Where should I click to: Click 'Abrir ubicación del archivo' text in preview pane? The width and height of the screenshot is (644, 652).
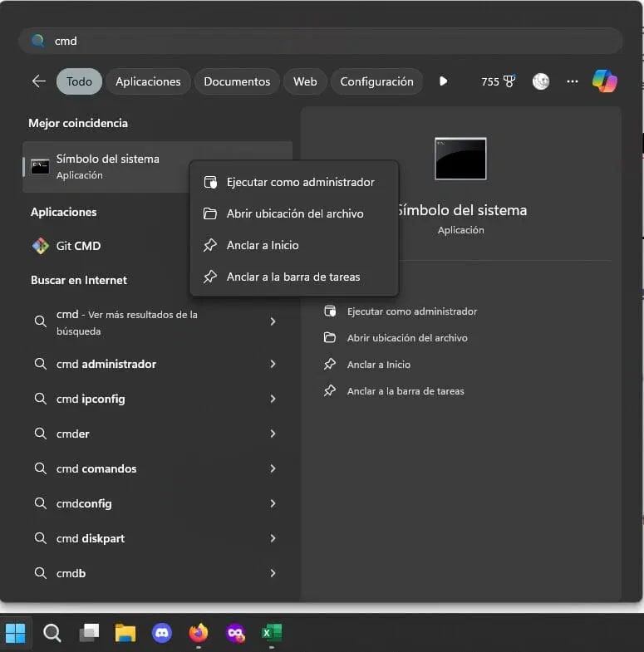407,338
